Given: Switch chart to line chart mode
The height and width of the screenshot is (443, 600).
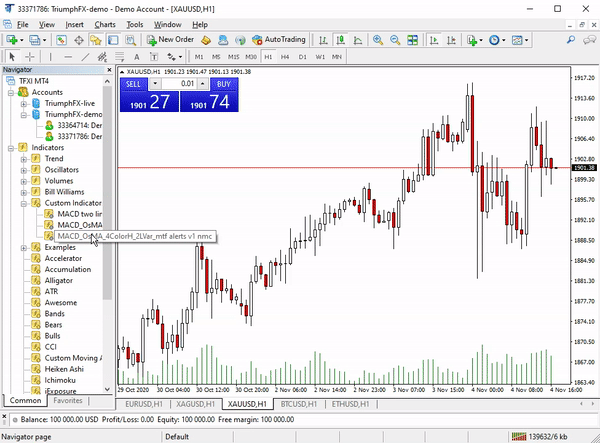Looking at the screenshot, I should coord(358,40).
